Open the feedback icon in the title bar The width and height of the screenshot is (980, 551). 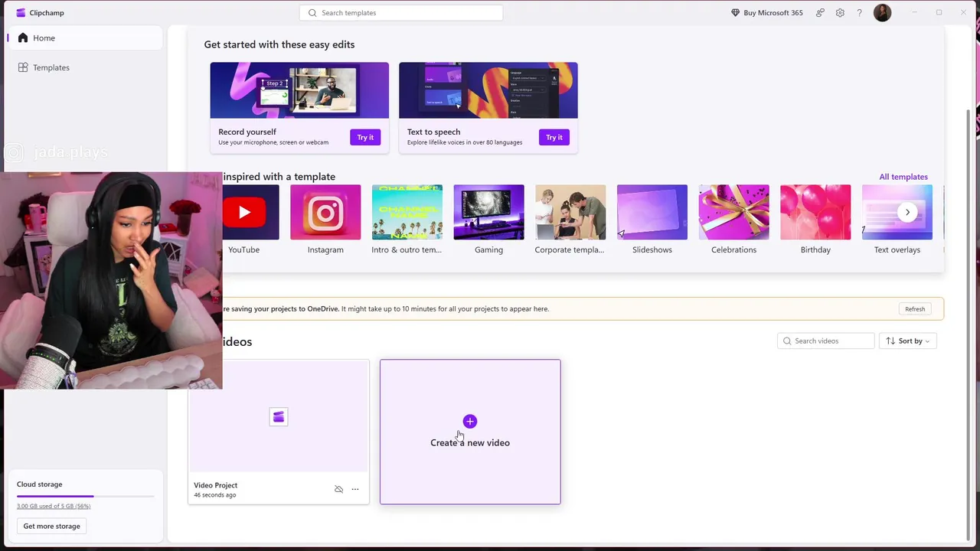click(820, 13)
